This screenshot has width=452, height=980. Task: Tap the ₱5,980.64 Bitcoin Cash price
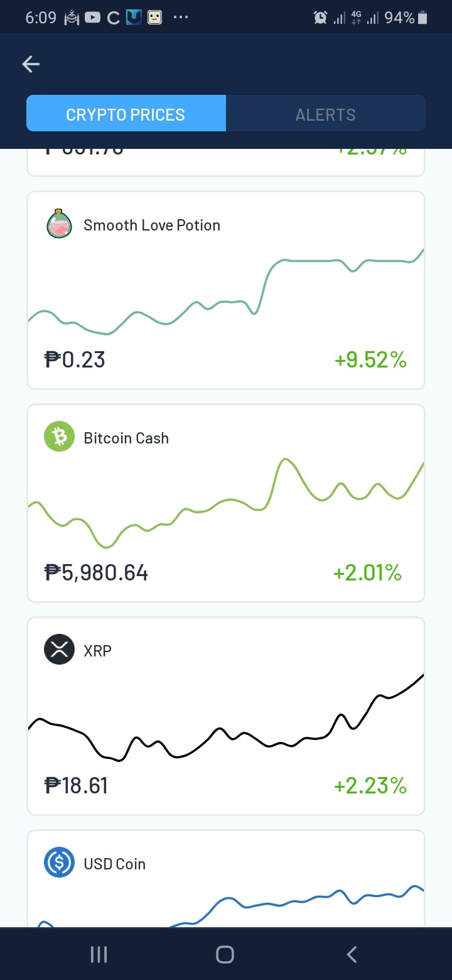click(96, 573)
